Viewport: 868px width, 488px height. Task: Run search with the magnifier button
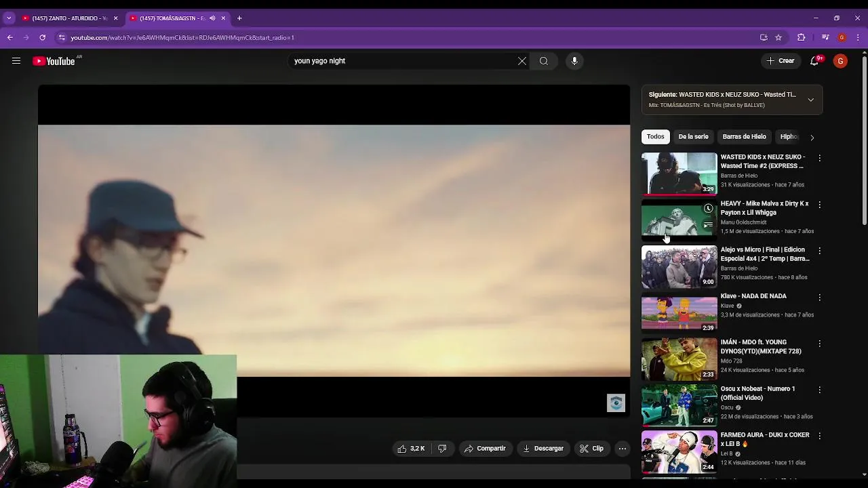pos(544,61)
